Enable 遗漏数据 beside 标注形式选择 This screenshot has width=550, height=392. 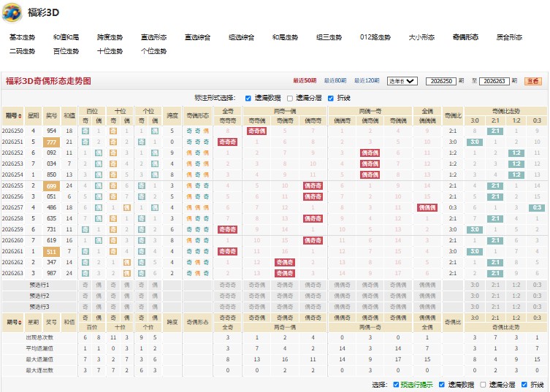tap(248, 98)
